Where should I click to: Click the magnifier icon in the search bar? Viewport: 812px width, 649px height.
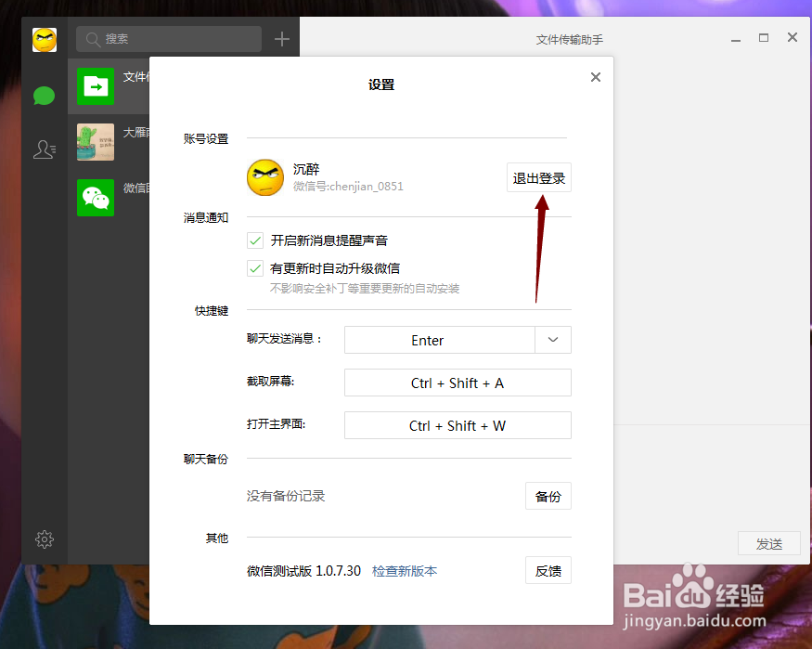coord(94,40)
